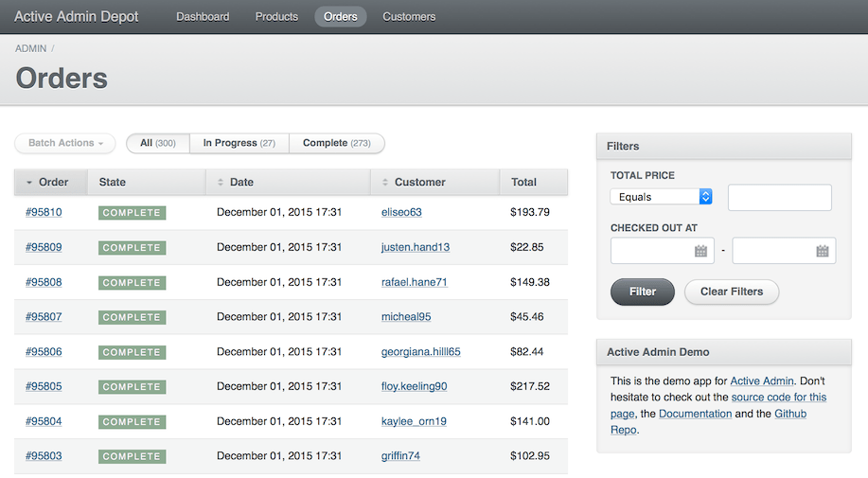Click date cell of order #95809
The image size is (868, 478).
point(279,247)
